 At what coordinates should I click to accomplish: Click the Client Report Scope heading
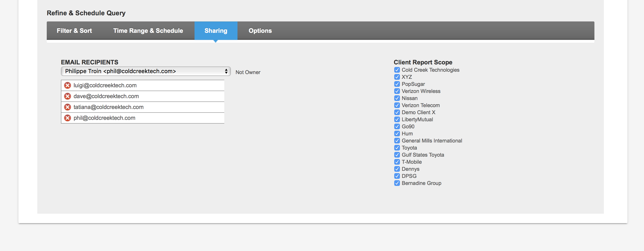pos(423,62)
